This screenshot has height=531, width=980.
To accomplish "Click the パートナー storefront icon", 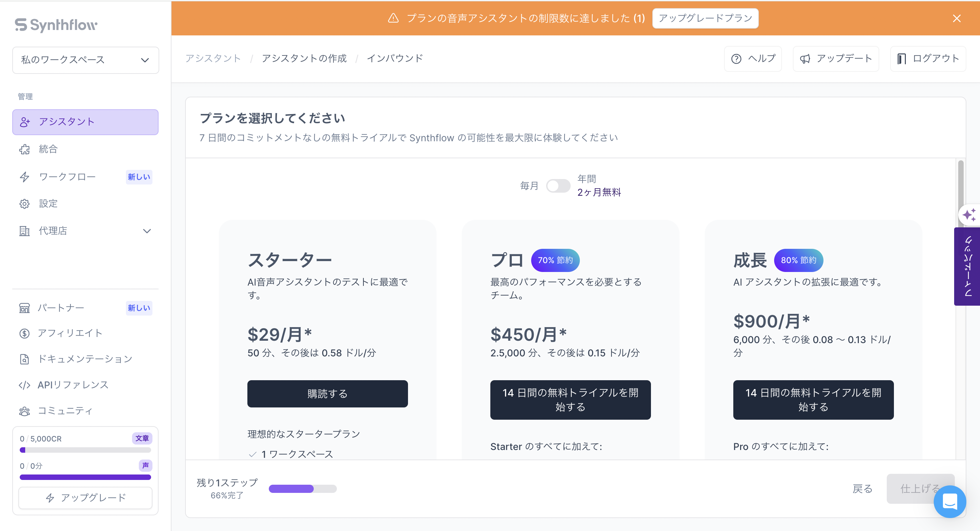I will pos(25,308).
